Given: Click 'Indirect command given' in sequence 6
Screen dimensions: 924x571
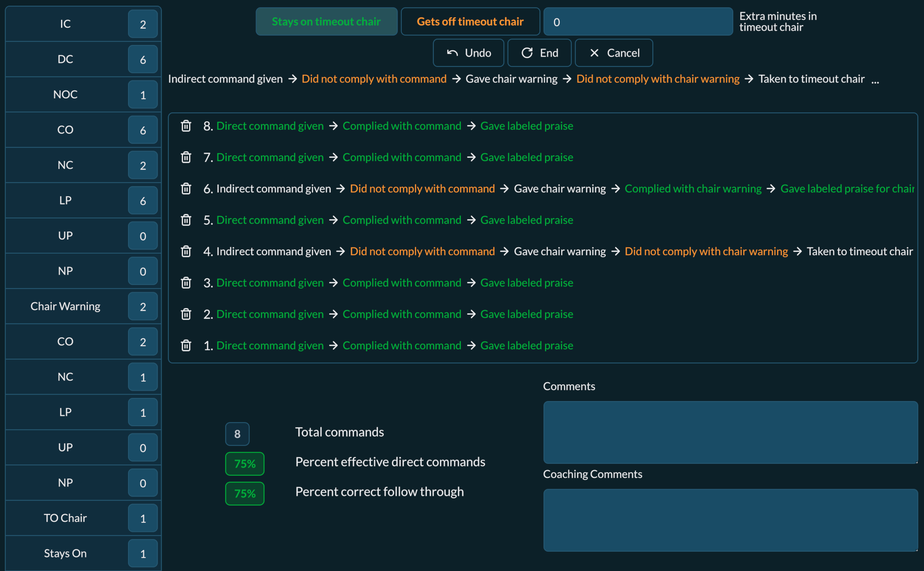Looking at the screenshot, I should (x=274, y=189).
